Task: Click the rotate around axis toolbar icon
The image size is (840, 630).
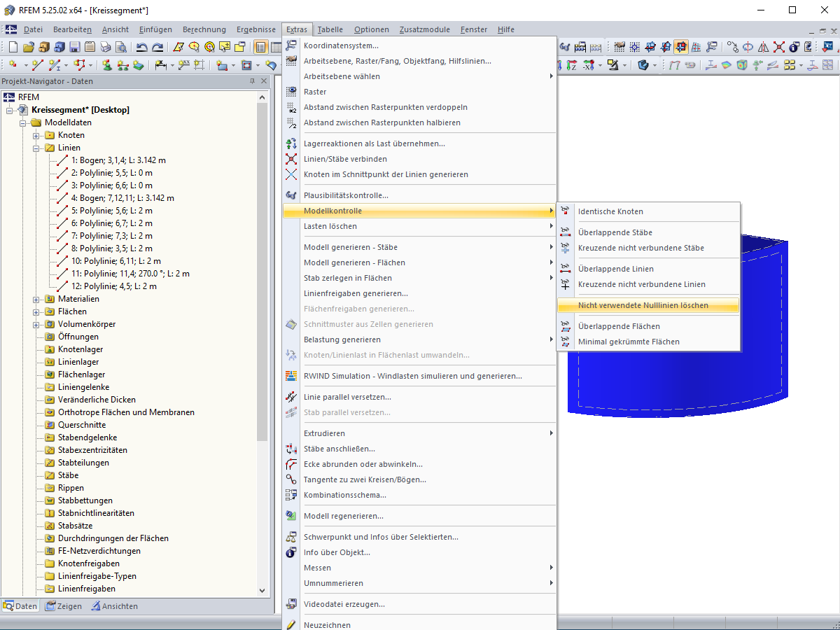Action: coord(748,47)
